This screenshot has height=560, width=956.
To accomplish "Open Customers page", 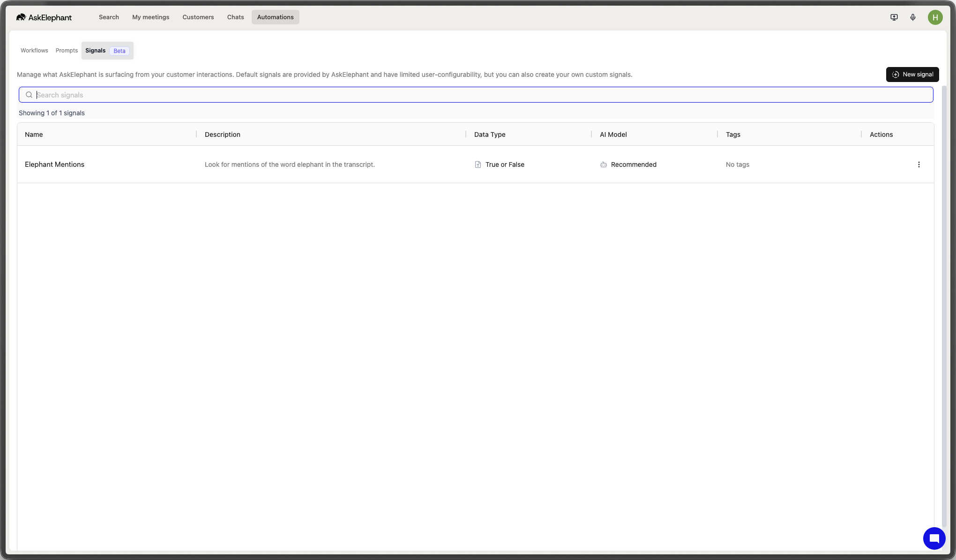I will tap(198, 17).
